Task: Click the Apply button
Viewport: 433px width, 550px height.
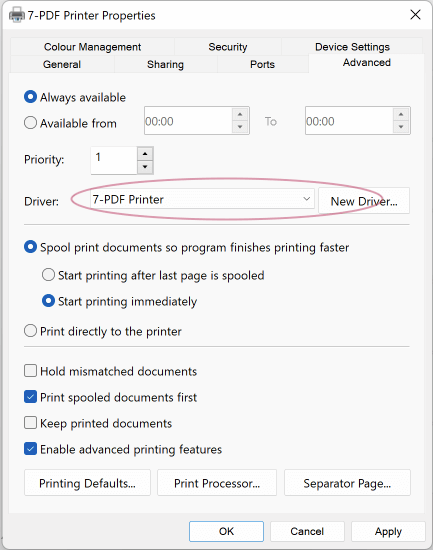Action: coord(388,531)
